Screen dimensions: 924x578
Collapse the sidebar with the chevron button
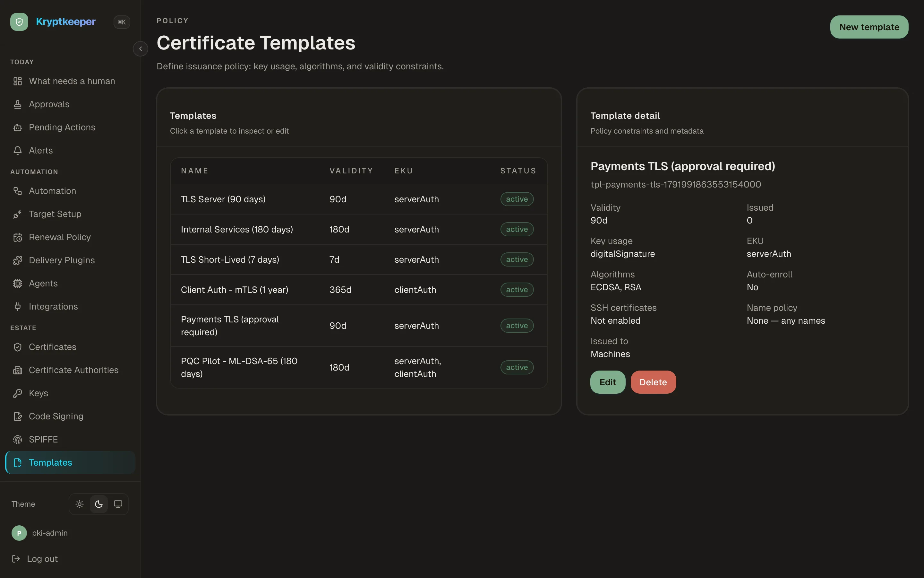tap(141, 49)
